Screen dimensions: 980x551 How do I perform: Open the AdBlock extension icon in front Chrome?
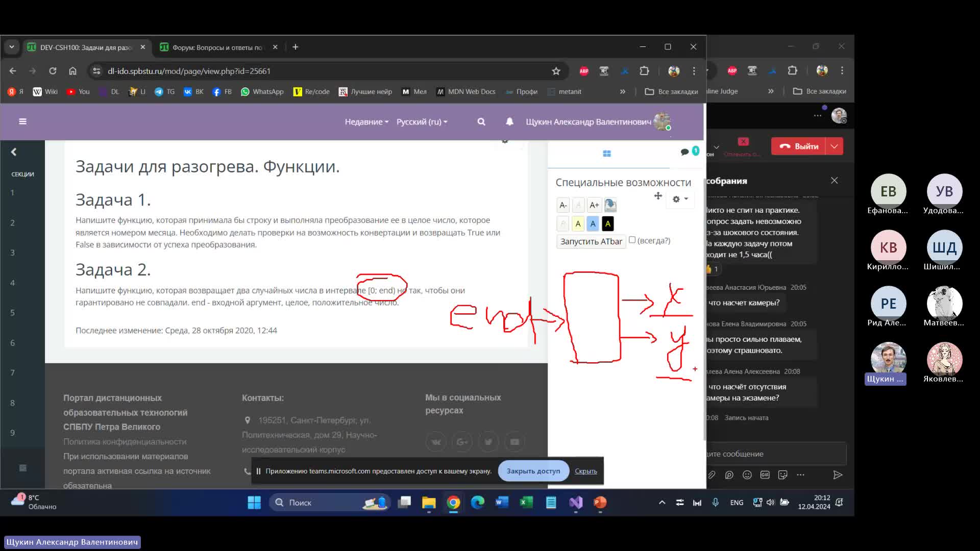click(584, 71)
